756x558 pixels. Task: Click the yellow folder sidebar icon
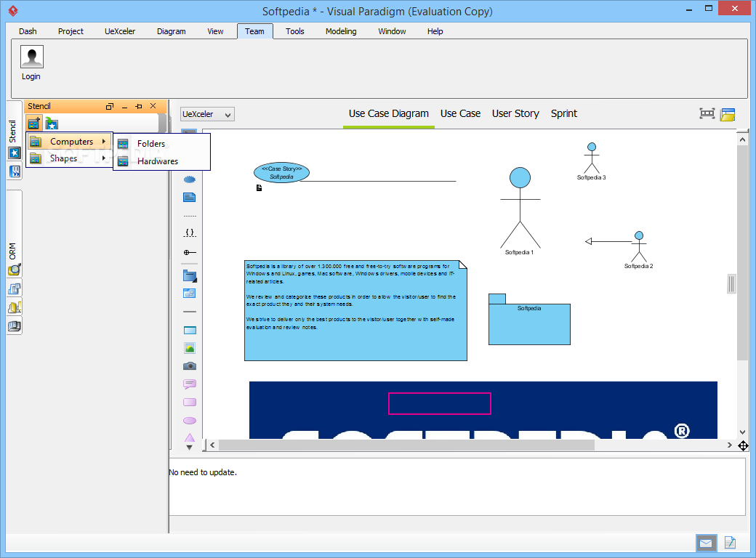click(x=15, y=307)
